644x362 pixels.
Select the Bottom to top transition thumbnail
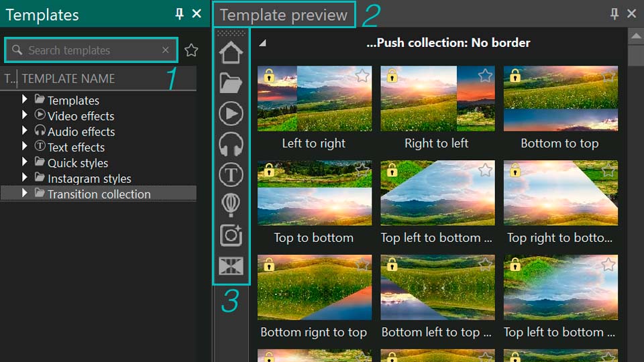[561, 99]
